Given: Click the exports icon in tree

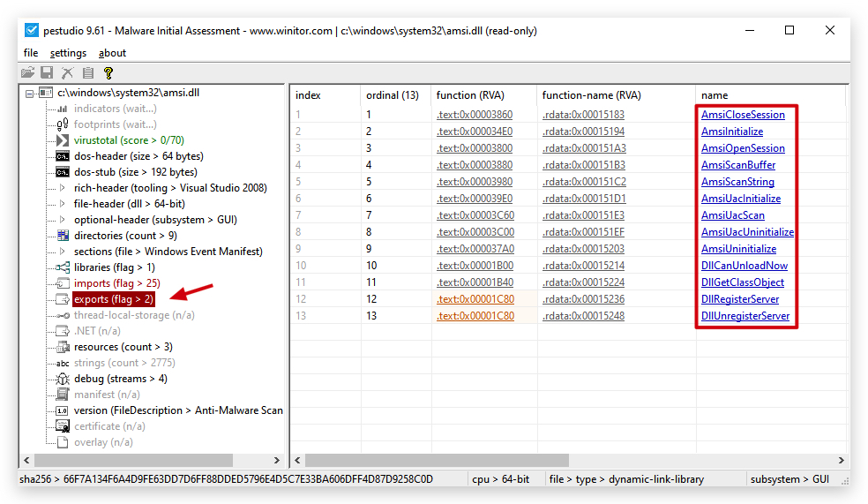Looking at the screenshot, I should (x=63, y=299).
